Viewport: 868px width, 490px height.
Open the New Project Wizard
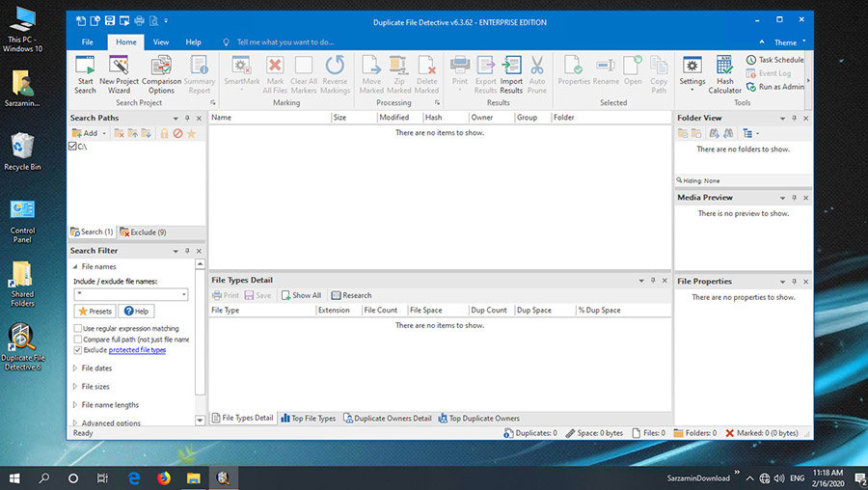click(119, 74)
